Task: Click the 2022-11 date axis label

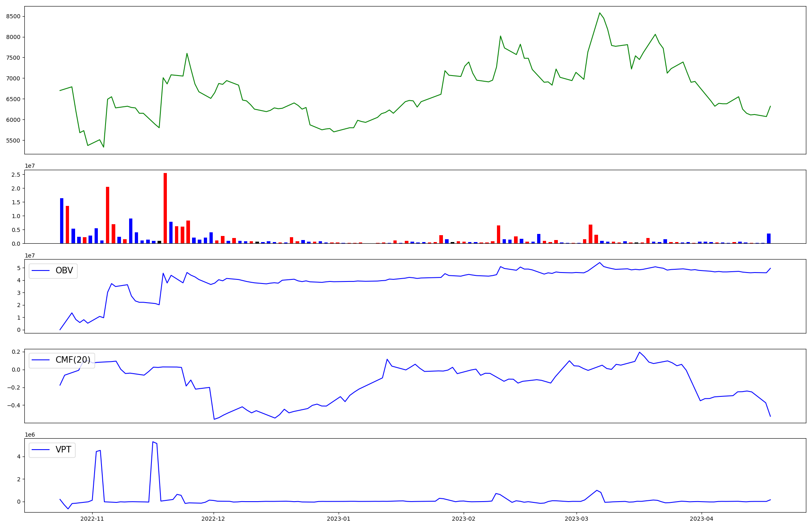Action: [x=92, y=519]
